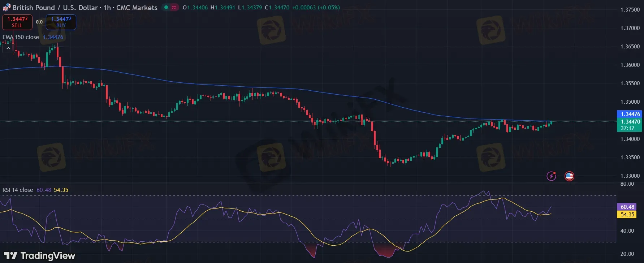Click the green market status dot
644x263 pixels.
click(x=165, y=7)
